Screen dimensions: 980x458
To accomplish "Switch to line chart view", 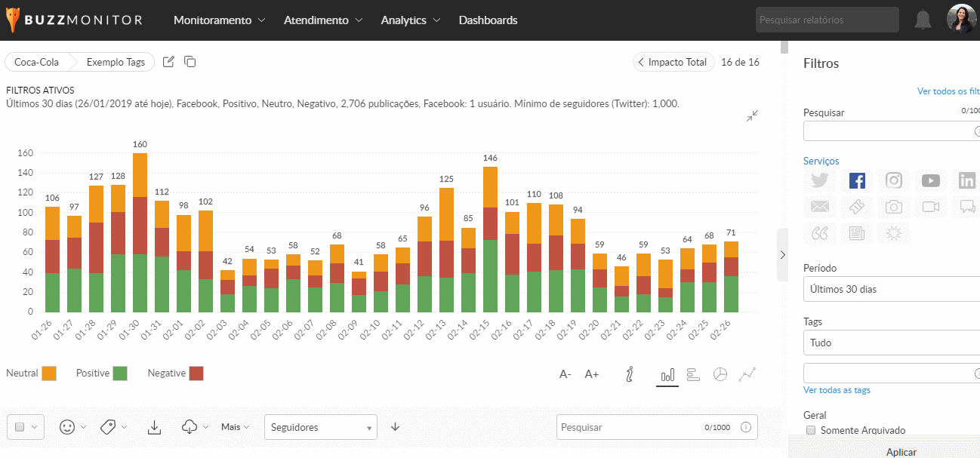I will pyautogui.click(x=747, y=374).
